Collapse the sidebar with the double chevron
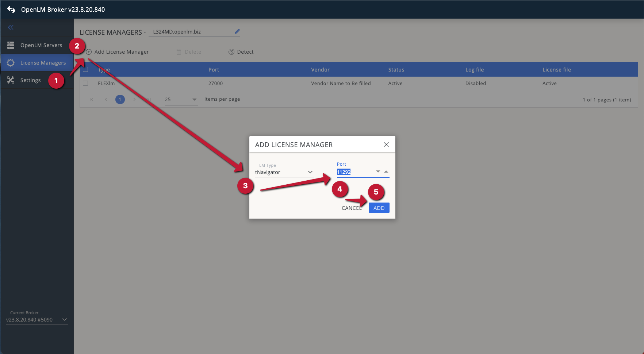Viewport: 644px width, 354px height. point(10,27)
